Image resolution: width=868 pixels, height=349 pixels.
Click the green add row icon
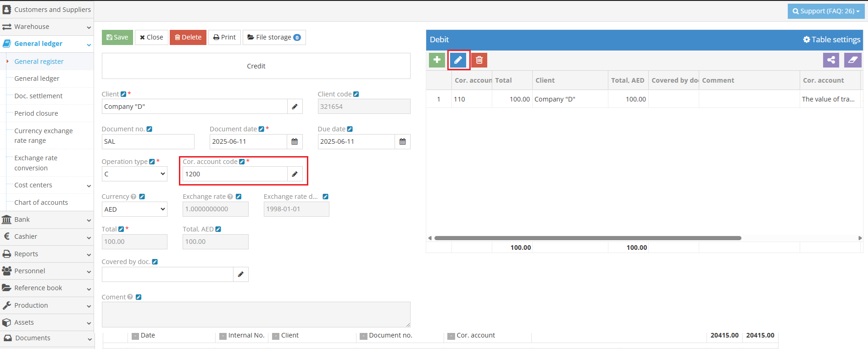coord(437,60)
